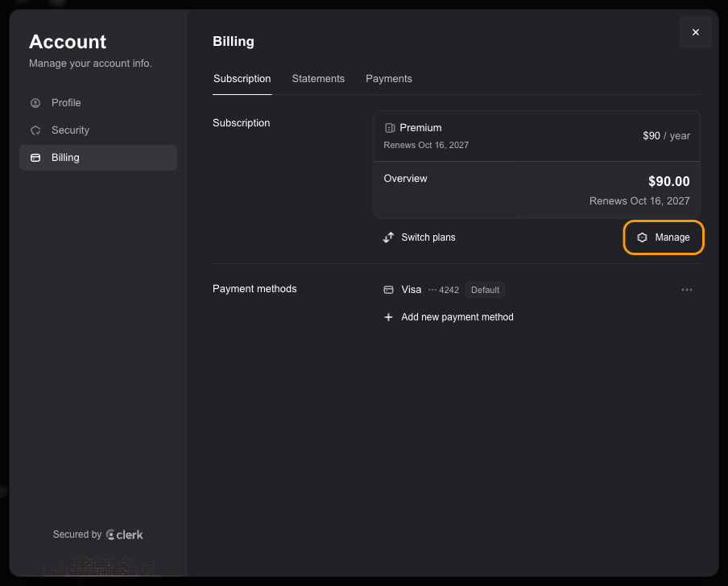Switch to the Statements tab
This screenshot has width=728, height=586.
click(318, 79)
